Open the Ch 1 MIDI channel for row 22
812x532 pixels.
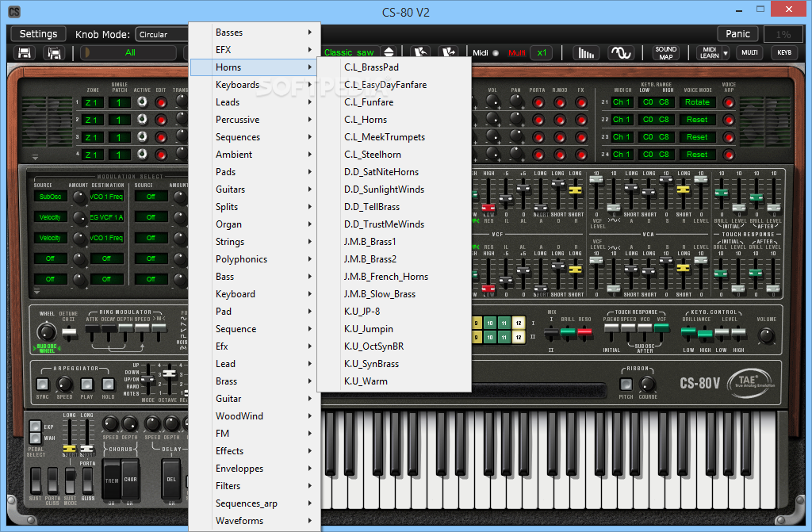(621, 120)
